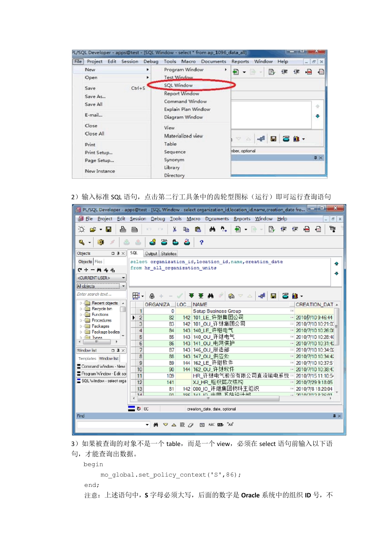Image resolution: width=392 pixels, height=555 pixels.
Task: Open the Tools menu in the second screenshot
Action: click(x=176, y=219)
